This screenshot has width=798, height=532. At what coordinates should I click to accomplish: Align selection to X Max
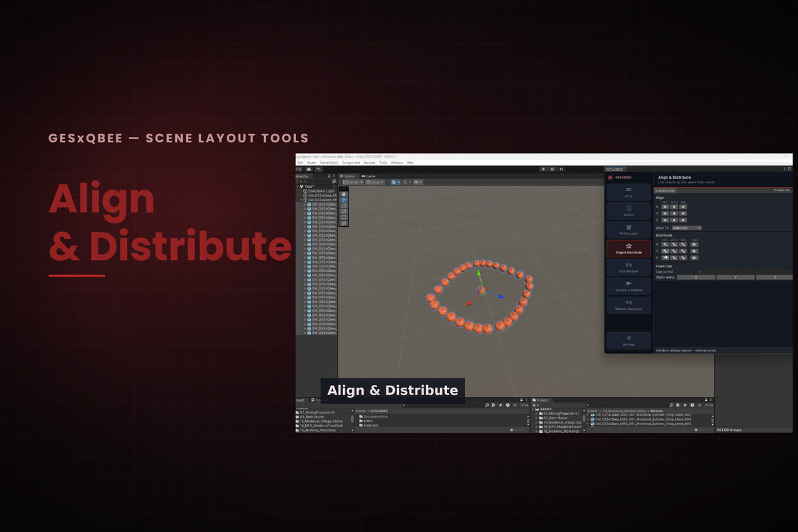683,207
